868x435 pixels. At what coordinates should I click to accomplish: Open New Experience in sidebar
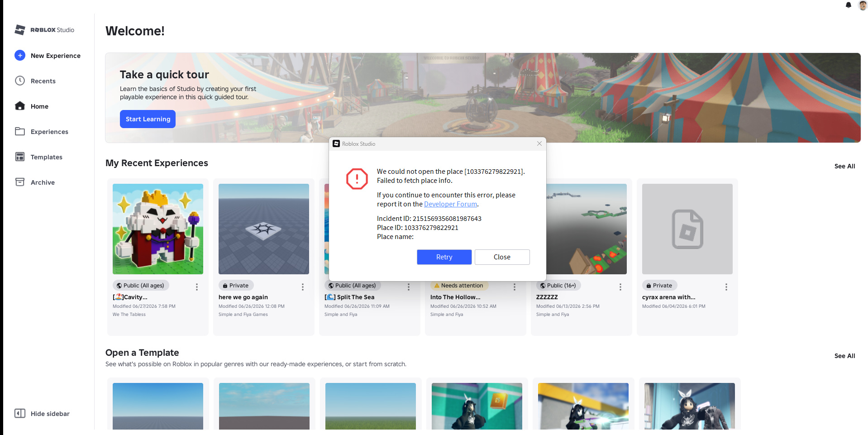click(56, 56)
